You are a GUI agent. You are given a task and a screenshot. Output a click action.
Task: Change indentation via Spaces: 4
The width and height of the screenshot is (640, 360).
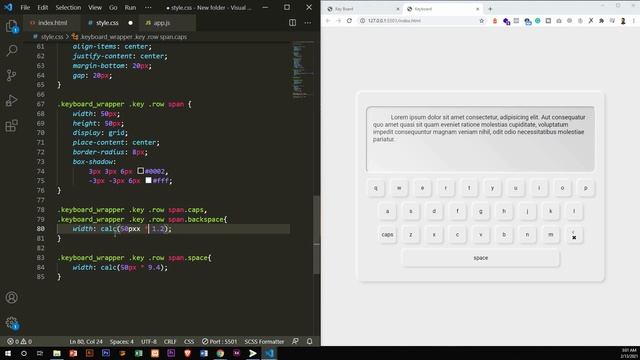tap(121, 341)
